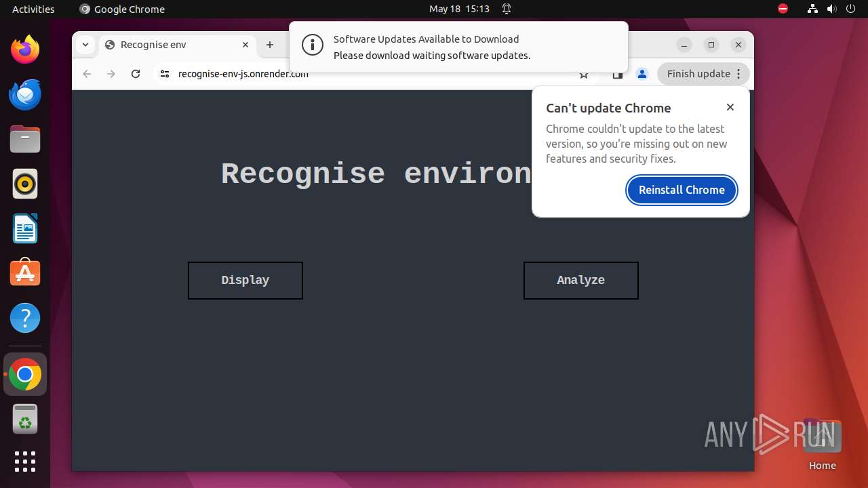Screen dimensions: 868x488
Task: Click the Software Updates Available notification
Action: (x=458, y=47)
